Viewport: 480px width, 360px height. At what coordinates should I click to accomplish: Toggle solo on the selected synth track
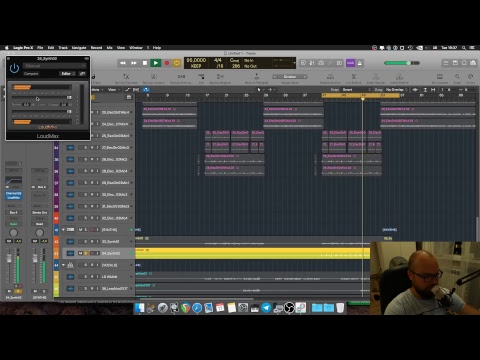tap(86, 253)
